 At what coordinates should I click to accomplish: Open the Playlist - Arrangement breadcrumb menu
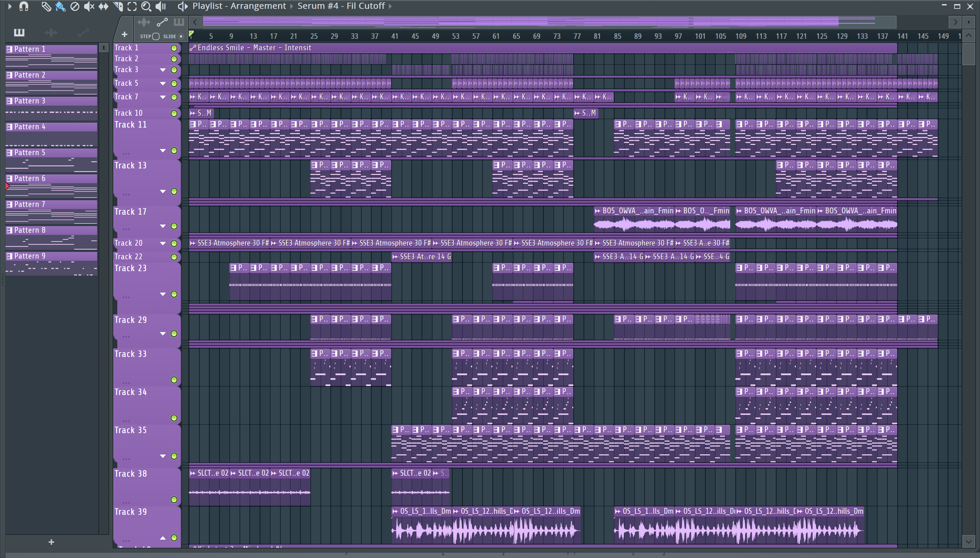coord(239,6)
